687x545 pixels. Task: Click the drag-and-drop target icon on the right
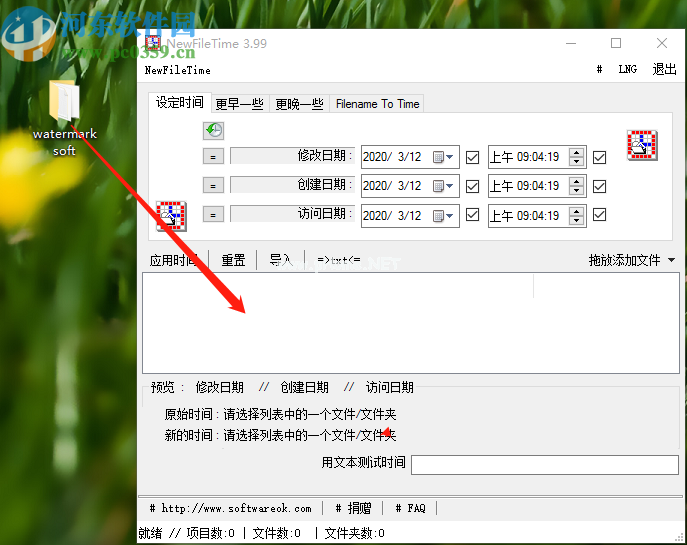tap(641, 146)
